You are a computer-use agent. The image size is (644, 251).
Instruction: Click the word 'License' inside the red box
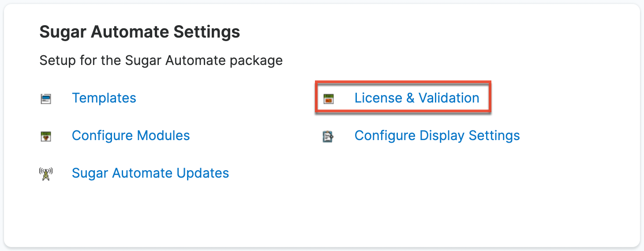click(378, 98)
